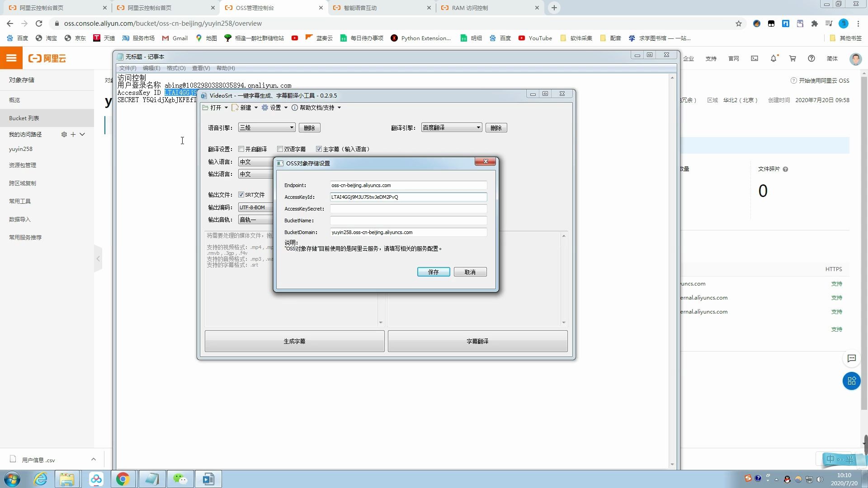Click the gear icon beside 我的访问路径
The image size is (868, 488).
[x=64, y=134]
